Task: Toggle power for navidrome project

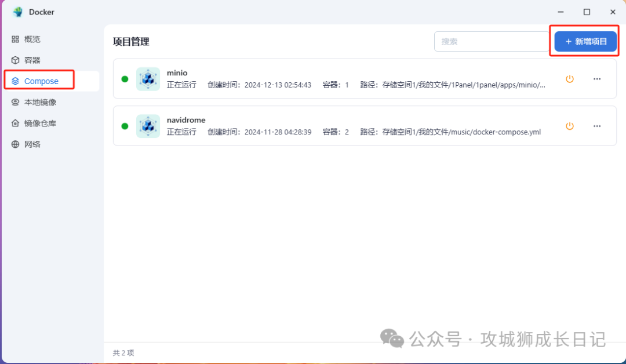Action: click(x=570, y=126)
